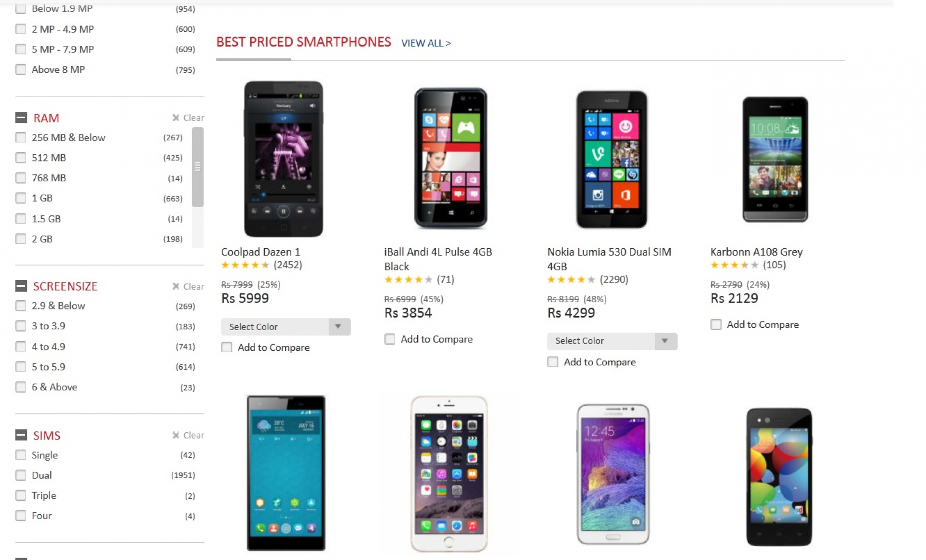Image resolution: width=926 pixels, height=560 pixels.
Task: Enable Add to Compare for Karbonn A108 Grey
Action: click(x=716, y=324)
